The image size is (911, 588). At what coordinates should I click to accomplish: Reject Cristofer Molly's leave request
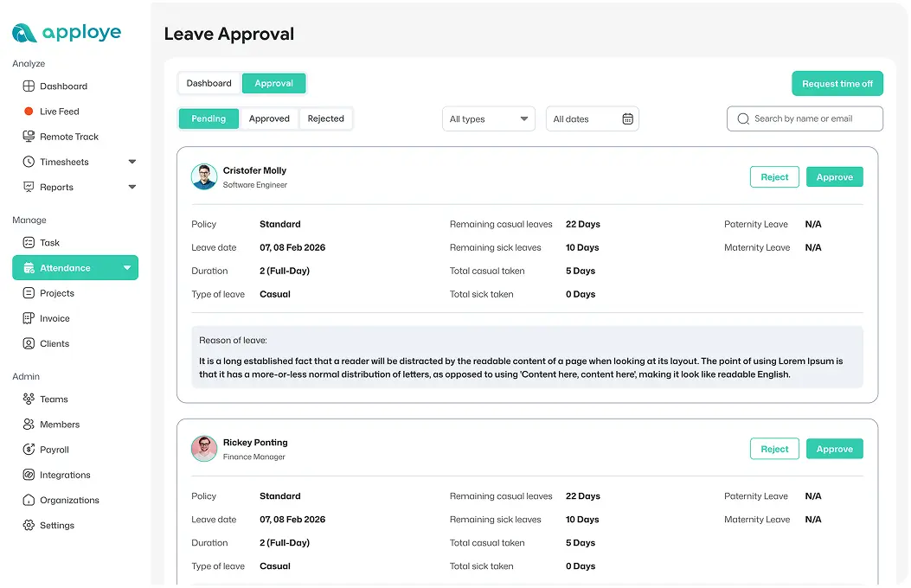pos(774,177)
